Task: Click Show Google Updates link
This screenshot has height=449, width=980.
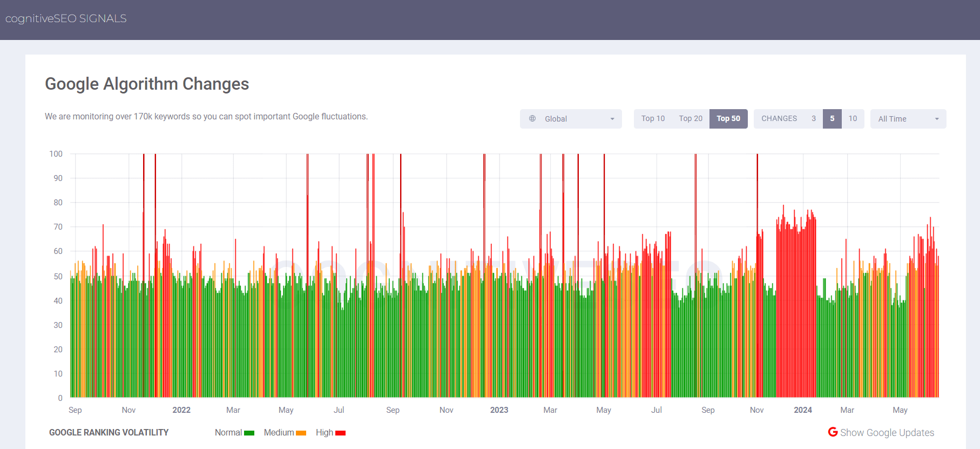Action: tap(887, 432)
